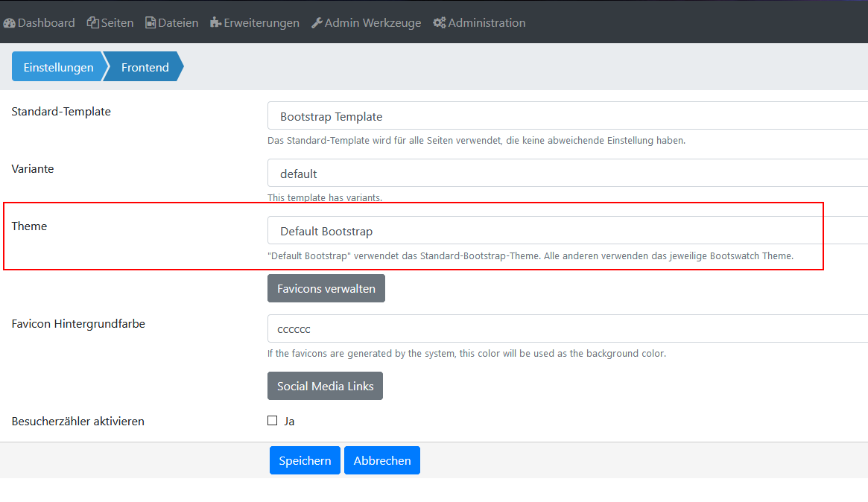Click the Variante label
868x502 pixels.
click(x=33, y=169)
